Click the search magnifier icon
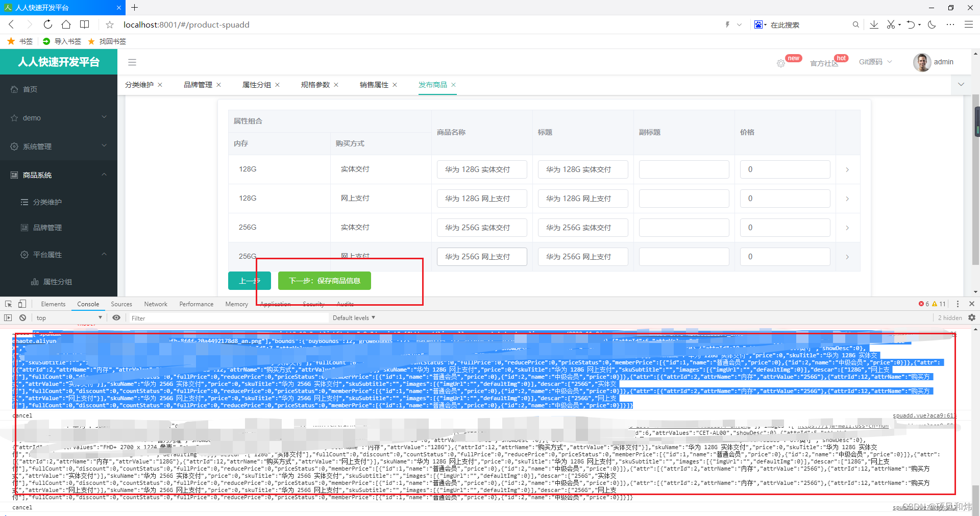980x516 pixels. [856, 24]
